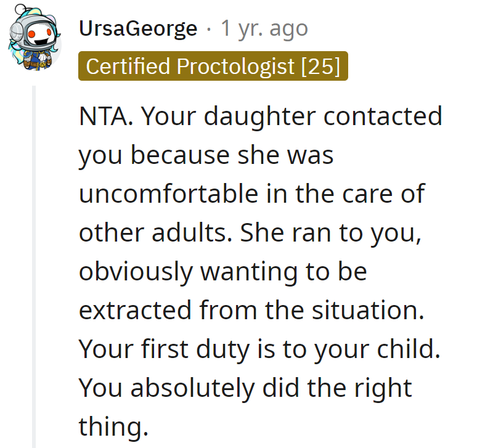Collapse the comment using the vertical thread line
Viewport: 485px width, 448px height.
(35, 265)
